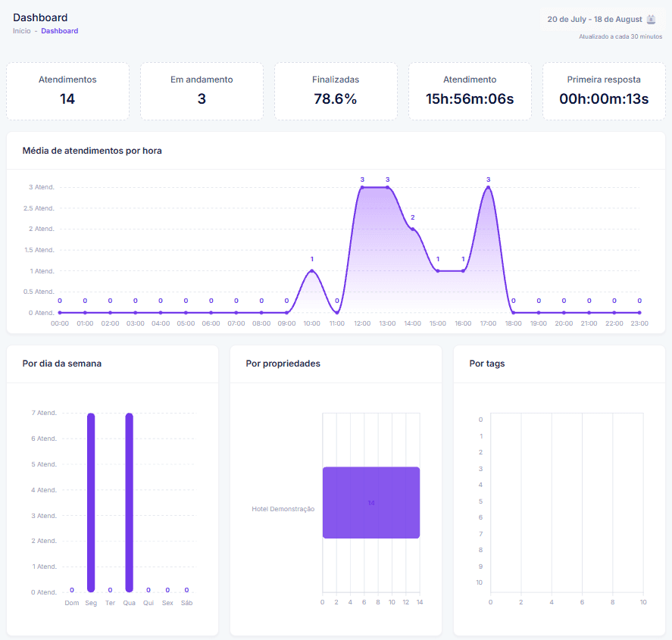
Task: Click the 7 Atend. label on weekday chart
Action: (44, 413)
